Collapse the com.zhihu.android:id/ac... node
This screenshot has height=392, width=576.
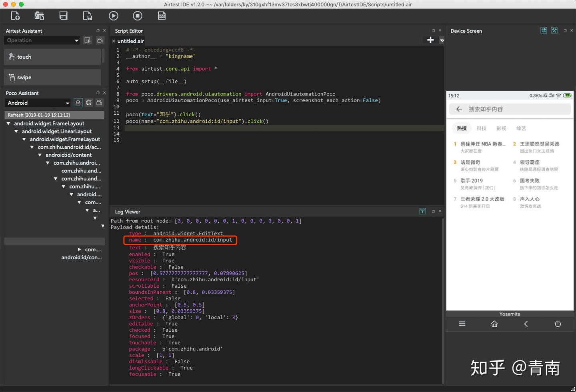tap(32, 147)
